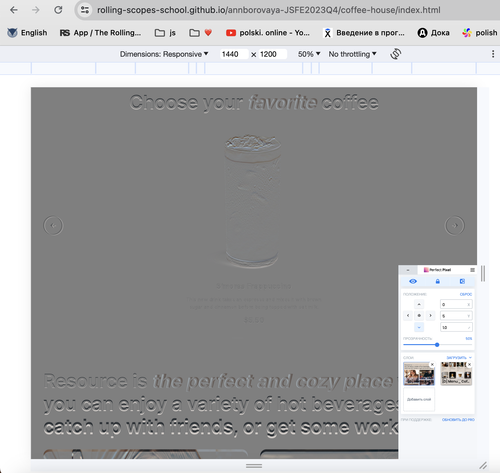Go back with the browser back arrow

[14, 10]
